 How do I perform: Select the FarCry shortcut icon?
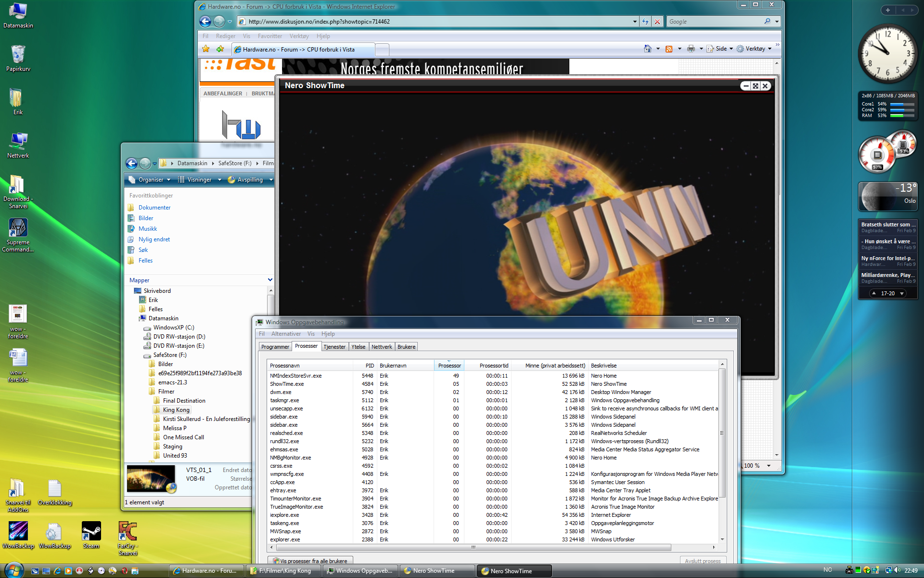tap(128, 538)
